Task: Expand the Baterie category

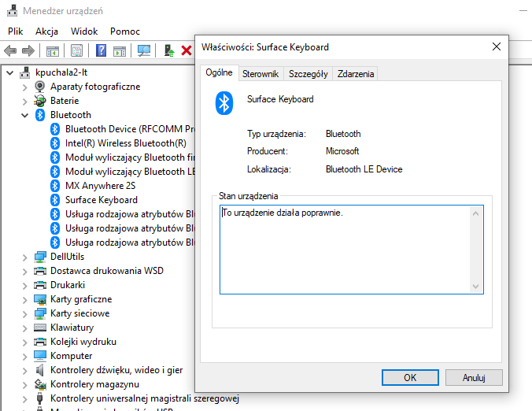Action: pos(24,102)
